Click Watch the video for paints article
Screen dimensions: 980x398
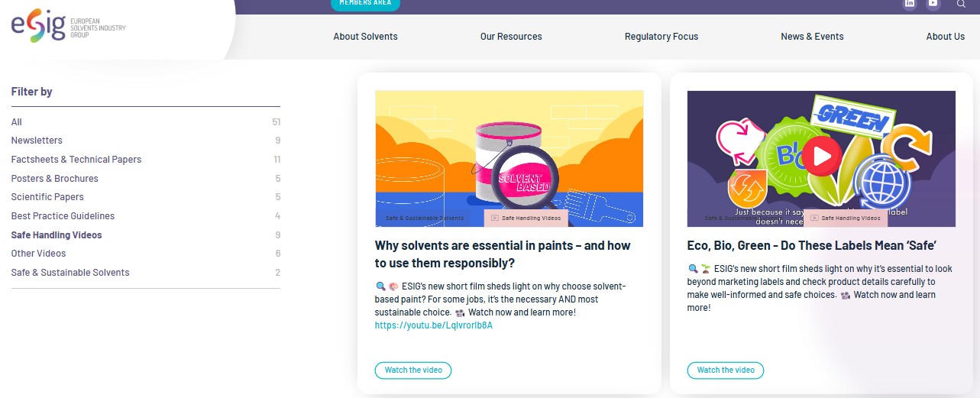click(x=413, y=370)
